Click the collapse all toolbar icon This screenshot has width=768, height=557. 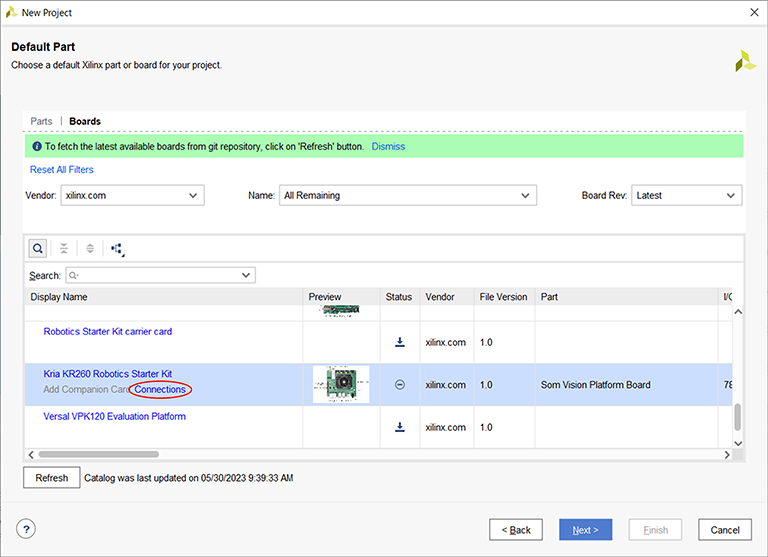[x=64, y=248]
